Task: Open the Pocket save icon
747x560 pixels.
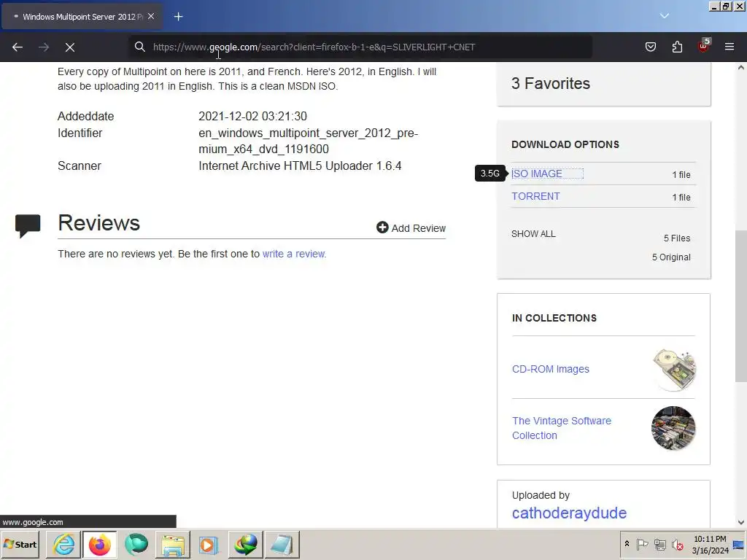Action: [650, 47]
